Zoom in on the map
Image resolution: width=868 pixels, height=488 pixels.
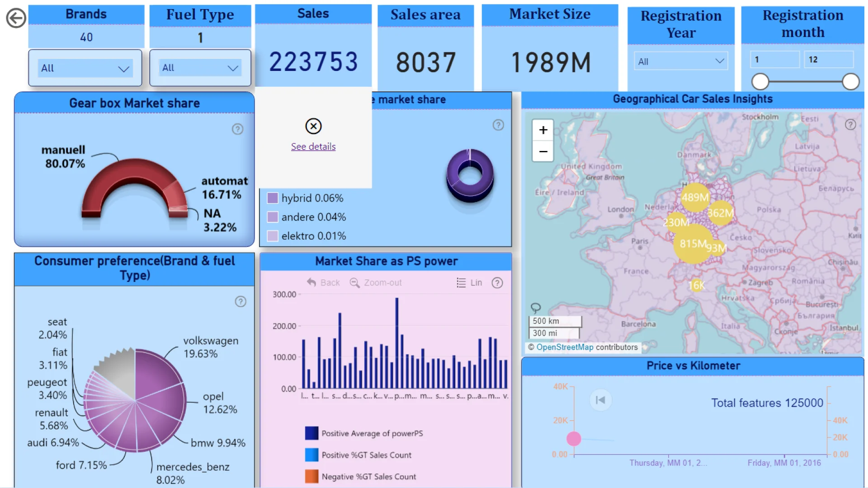(543, 130)
